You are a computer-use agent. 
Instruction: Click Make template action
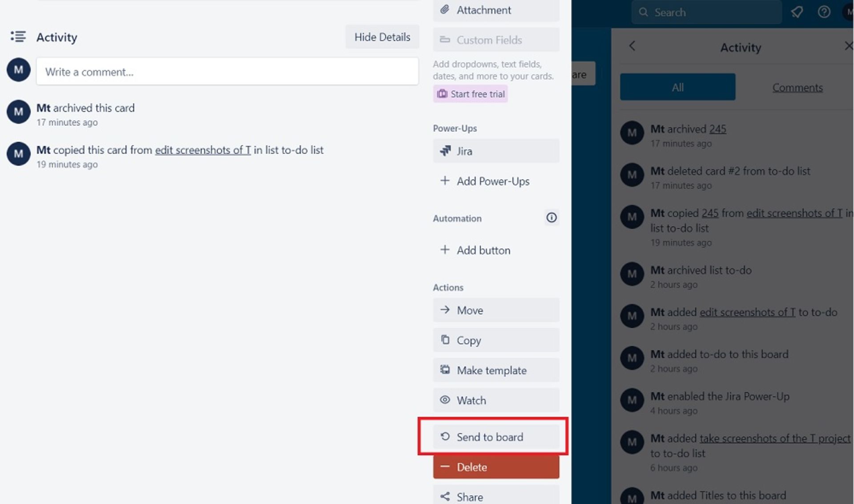[495, 370]
